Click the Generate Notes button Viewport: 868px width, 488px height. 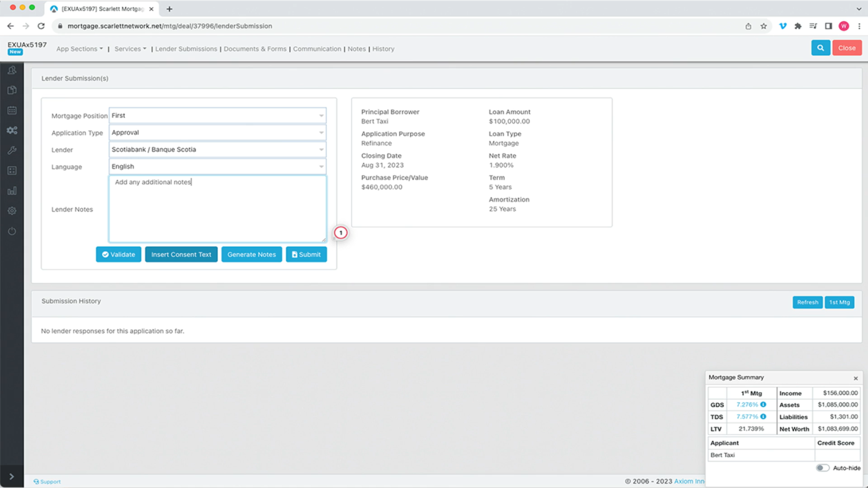[x=251, y=255]
